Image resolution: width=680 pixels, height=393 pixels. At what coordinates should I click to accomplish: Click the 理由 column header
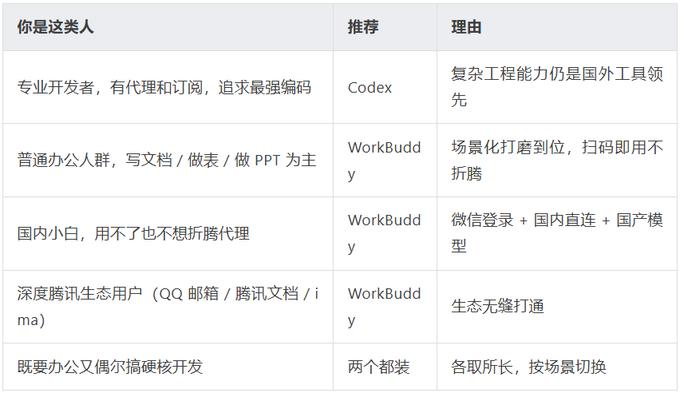tap(557, 27)
